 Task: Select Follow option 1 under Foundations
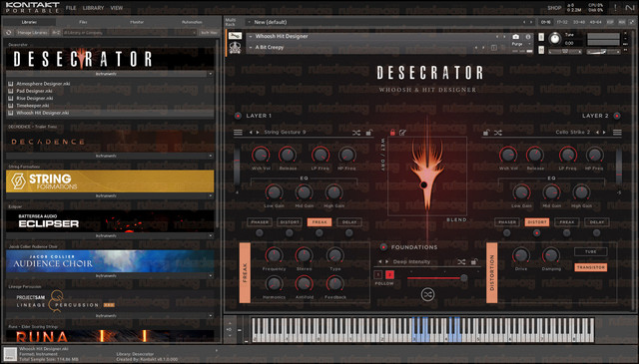tap(377, 275)
